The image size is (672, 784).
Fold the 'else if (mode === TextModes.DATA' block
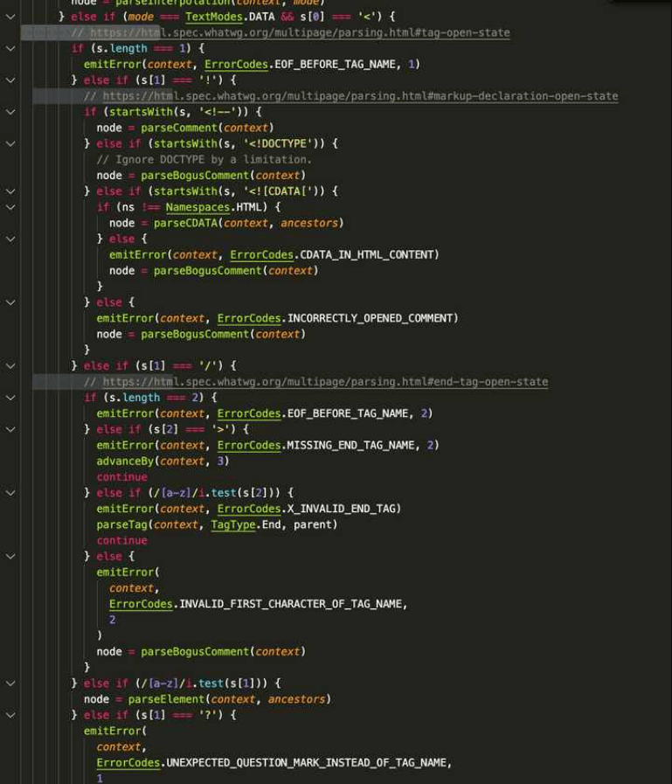(10, 17)
